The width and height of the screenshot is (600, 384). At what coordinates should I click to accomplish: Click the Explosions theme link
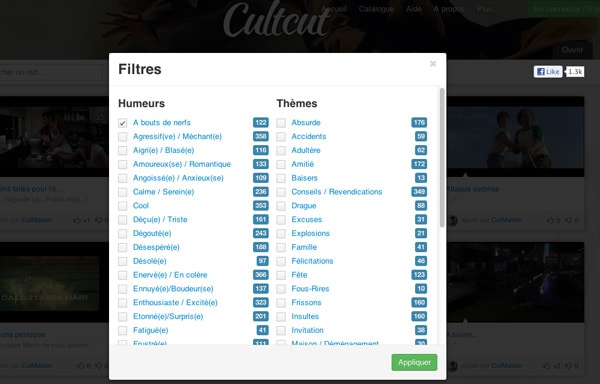click(x=310, y=233)
